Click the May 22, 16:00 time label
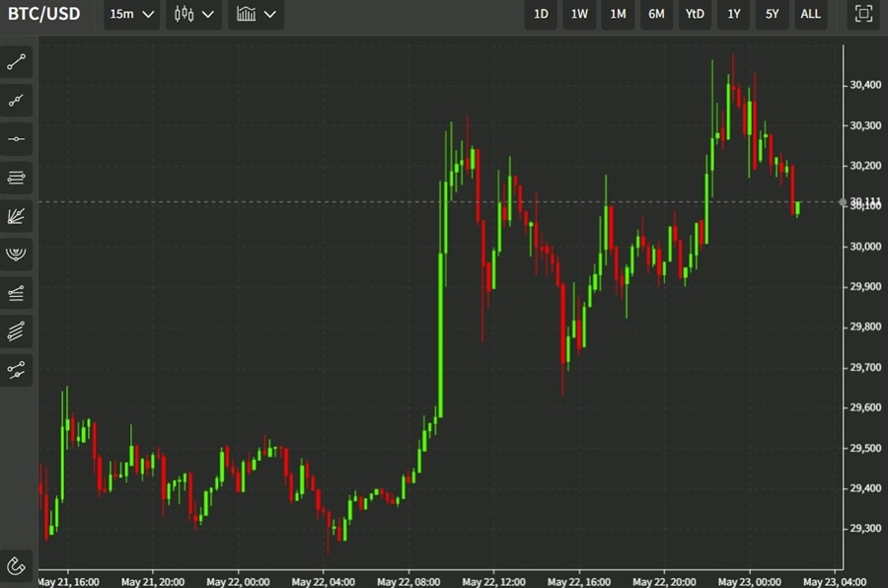888x588 pixels. tap(579, 582)
